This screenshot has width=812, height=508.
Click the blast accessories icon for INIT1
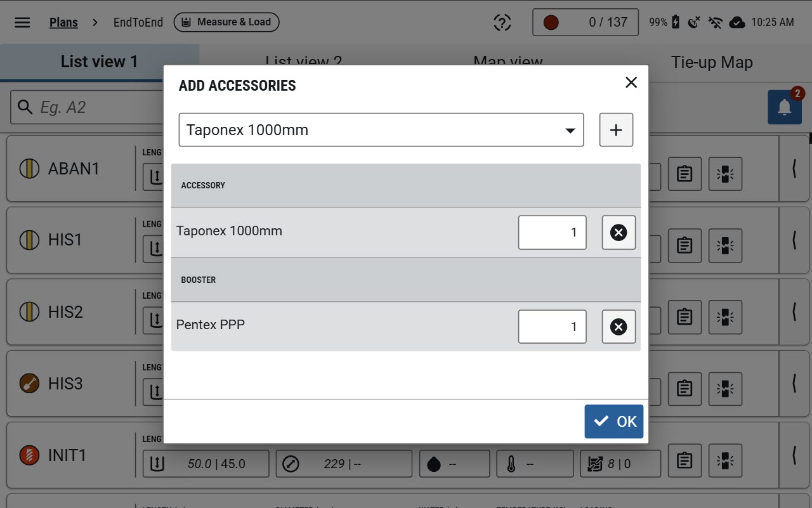[x=725, y=460]
